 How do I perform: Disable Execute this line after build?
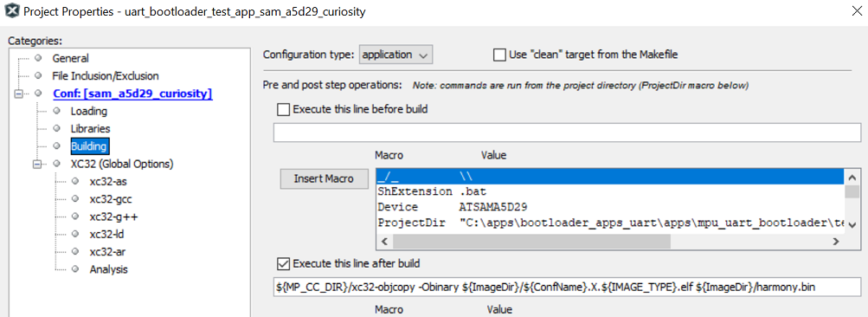point(284,263)
